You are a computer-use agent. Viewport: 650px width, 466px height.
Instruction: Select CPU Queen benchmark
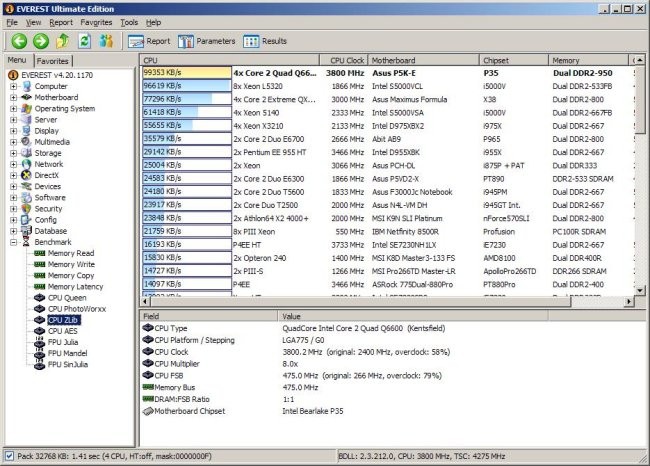click(67, 298)
